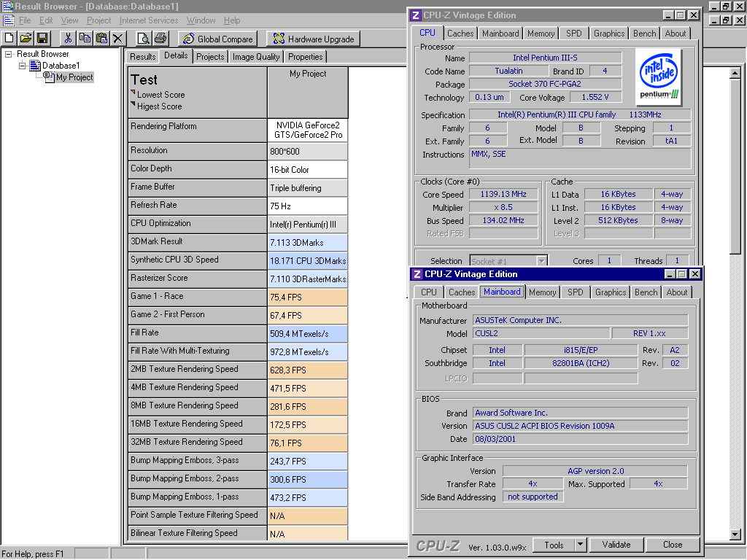Minimize the lower CPU-Z Vintage Edition window
Viewport: 747px width, 560px height.
(670, 274)
